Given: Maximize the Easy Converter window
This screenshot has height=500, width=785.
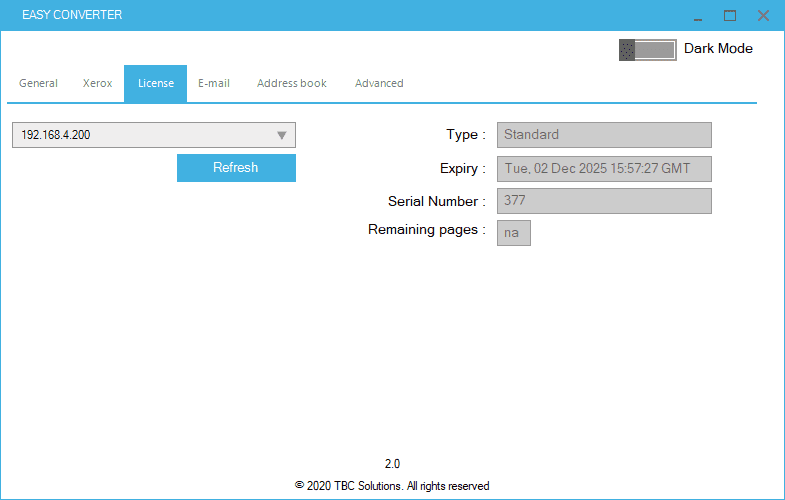Looking at the screenshot, I should click(730, 16).
